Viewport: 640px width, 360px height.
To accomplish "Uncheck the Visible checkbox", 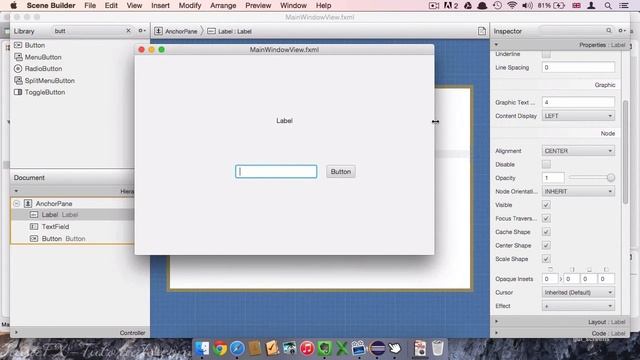I will tap(546, 205).
